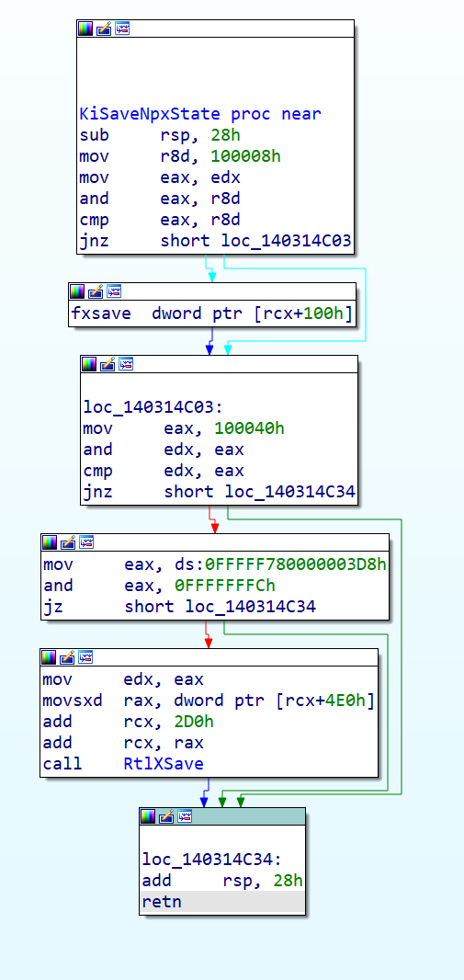Click the KiSaveNpxState proc near label

[200, 114]
